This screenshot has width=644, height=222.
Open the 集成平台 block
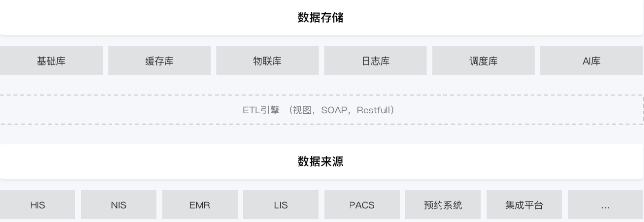coord(524,205)
